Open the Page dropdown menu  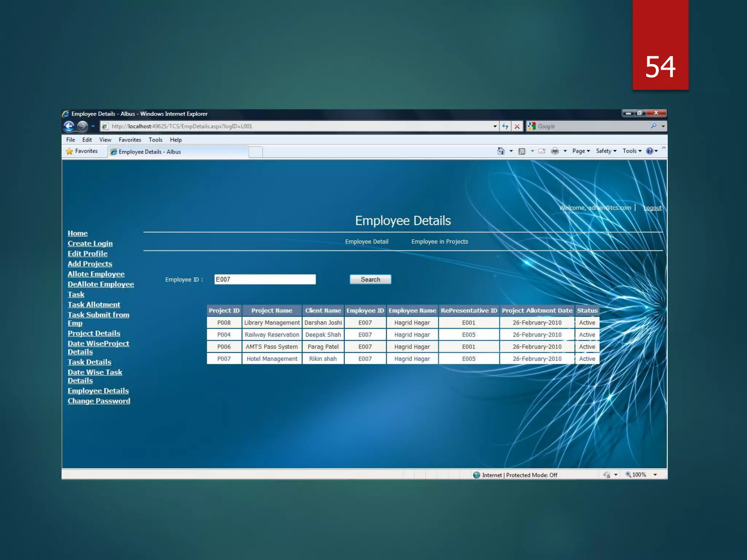(x=581, y=151)
